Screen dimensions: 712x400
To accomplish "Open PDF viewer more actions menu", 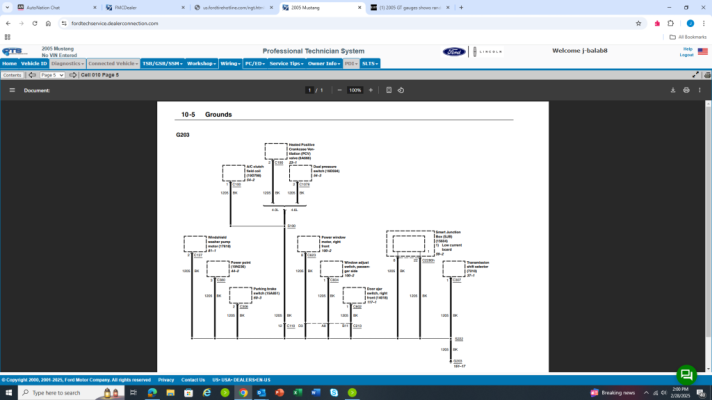I will (x=700, y=90).
